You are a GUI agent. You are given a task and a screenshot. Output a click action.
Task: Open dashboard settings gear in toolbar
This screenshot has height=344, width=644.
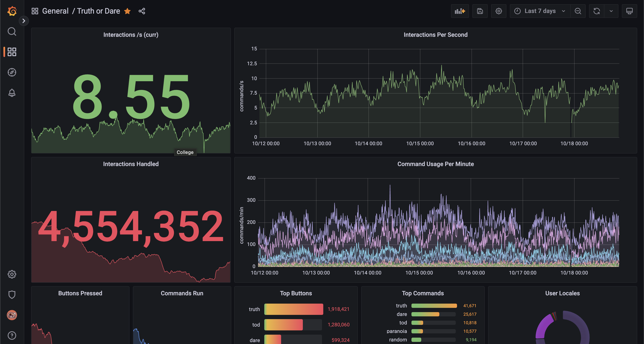pyautogui.click(x=499, y=11)
